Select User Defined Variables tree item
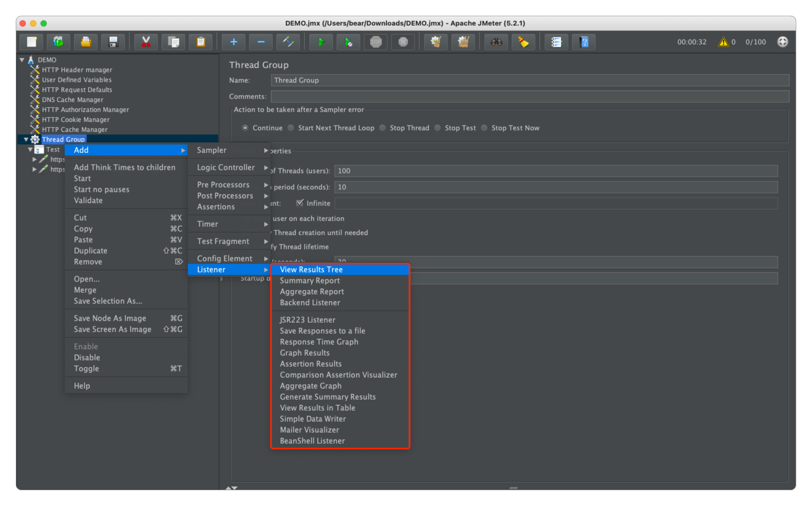Viewport: 812px width, 506px height. click(x=77, y=80)
